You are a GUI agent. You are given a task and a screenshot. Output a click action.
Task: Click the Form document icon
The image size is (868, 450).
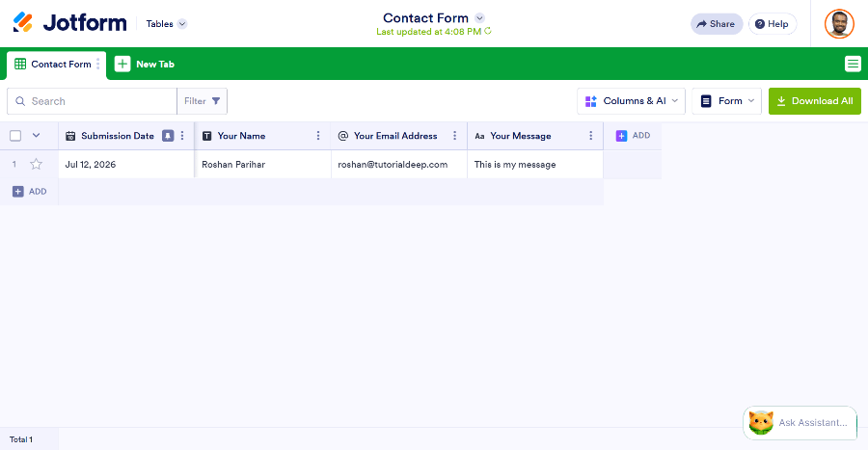point(706,101)
